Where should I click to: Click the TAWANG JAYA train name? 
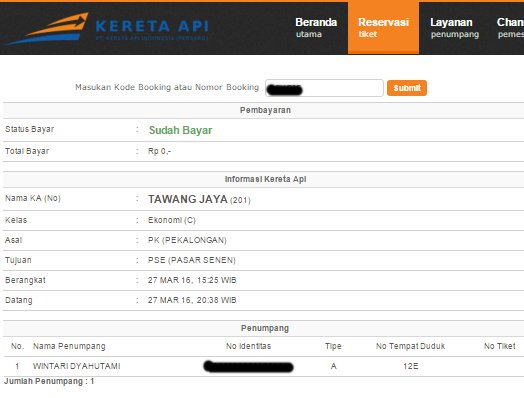(x=188, y=199)
